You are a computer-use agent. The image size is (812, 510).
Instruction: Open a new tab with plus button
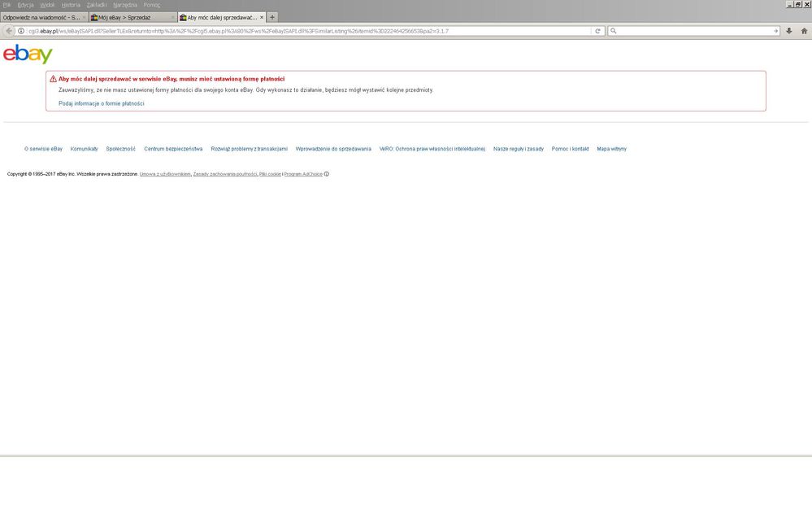pos(272,17)
